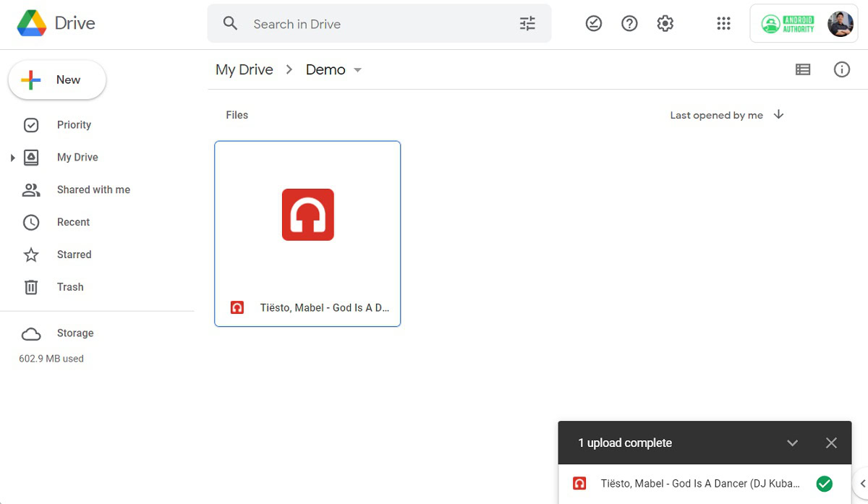Image resolution: width=868 pixels, height=504 pixels.
Task: Reverse sort direction arrow
Action: [x=778, y=114]
